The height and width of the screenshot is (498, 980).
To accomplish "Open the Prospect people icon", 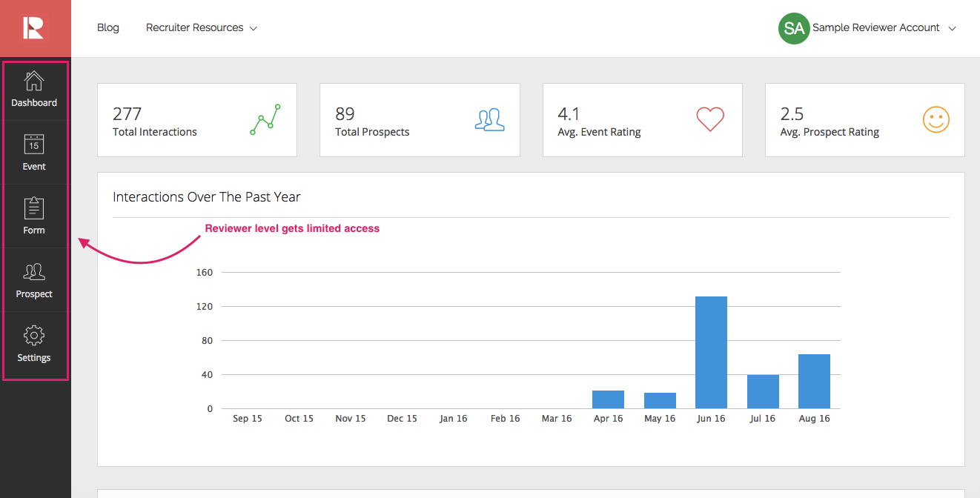I will (34, 272).
